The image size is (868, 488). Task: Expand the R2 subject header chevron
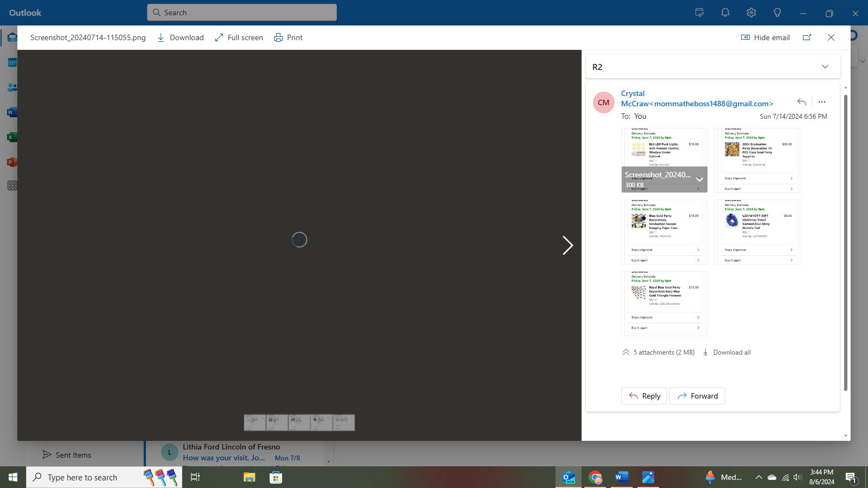pyautogui.click(x=825, y=67)
